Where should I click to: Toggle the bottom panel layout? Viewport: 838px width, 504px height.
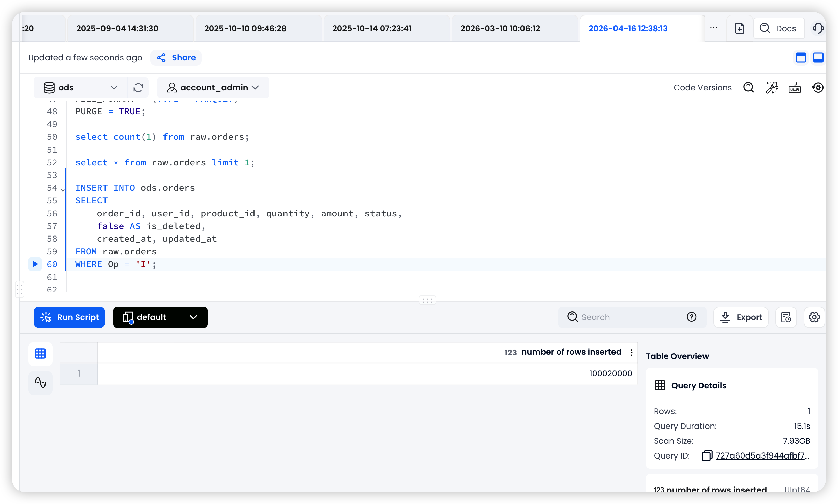tap(818, 57)
